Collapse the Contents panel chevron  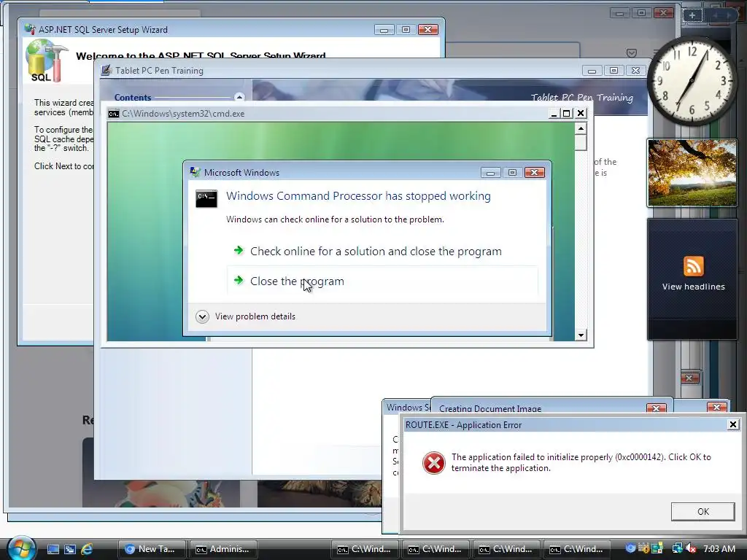(239, 97)
